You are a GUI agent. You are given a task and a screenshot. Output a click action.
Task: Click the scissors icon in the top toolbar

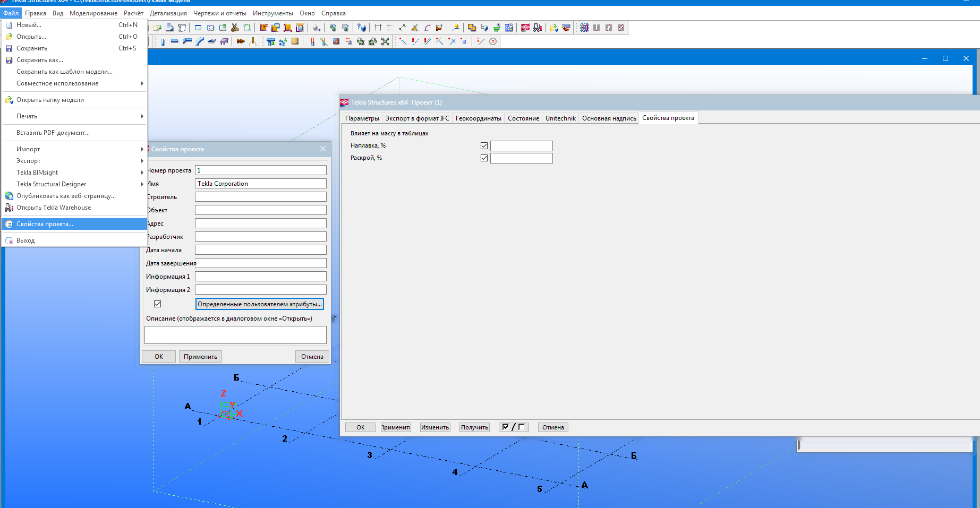point(235,28)
